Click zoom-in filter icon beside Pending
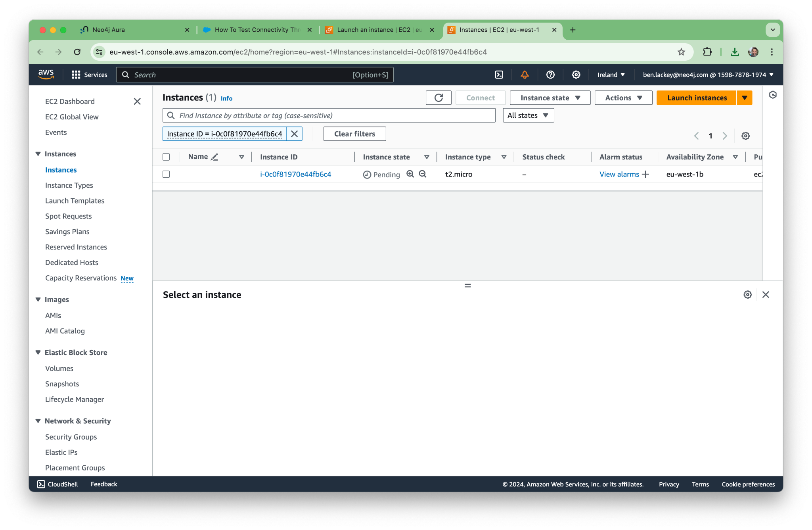812x530 pixels. pos(410,174)
